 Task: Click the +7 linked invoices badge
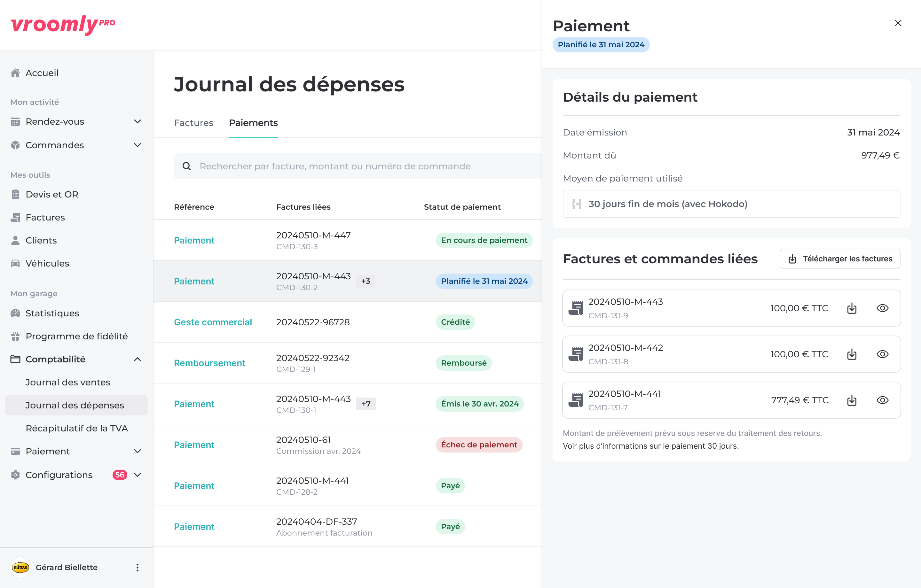[366, 404]
